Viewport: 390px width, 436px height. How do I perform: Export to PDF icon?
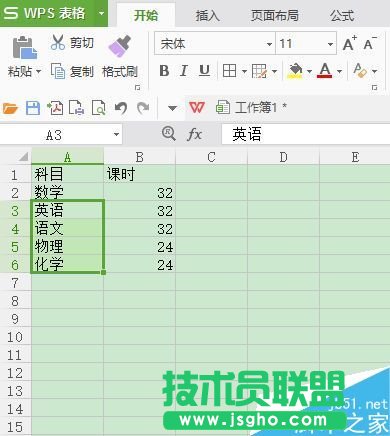pyautogui.click(x=55, y=108)
